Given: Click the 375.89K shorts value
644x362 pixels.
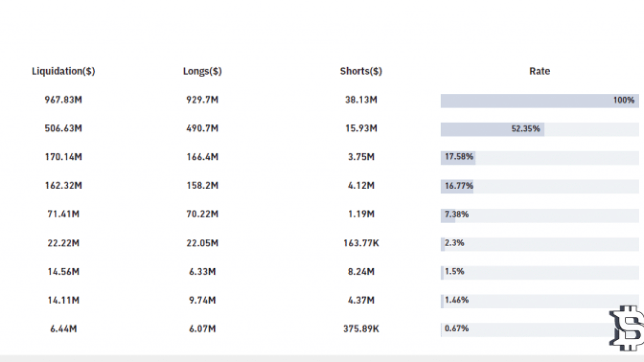Looking at the screenshot, I should (361, 329).
